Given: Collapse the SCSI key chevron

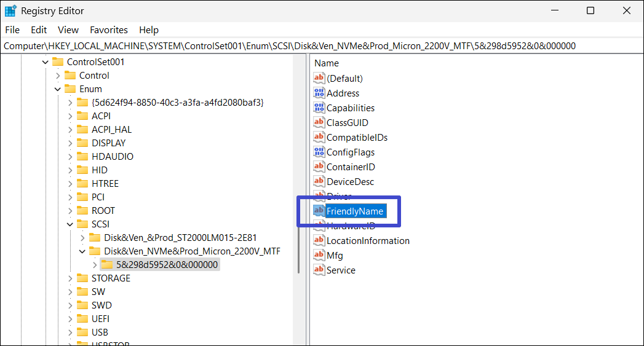Looking at the screenshot, I should 70,224.
